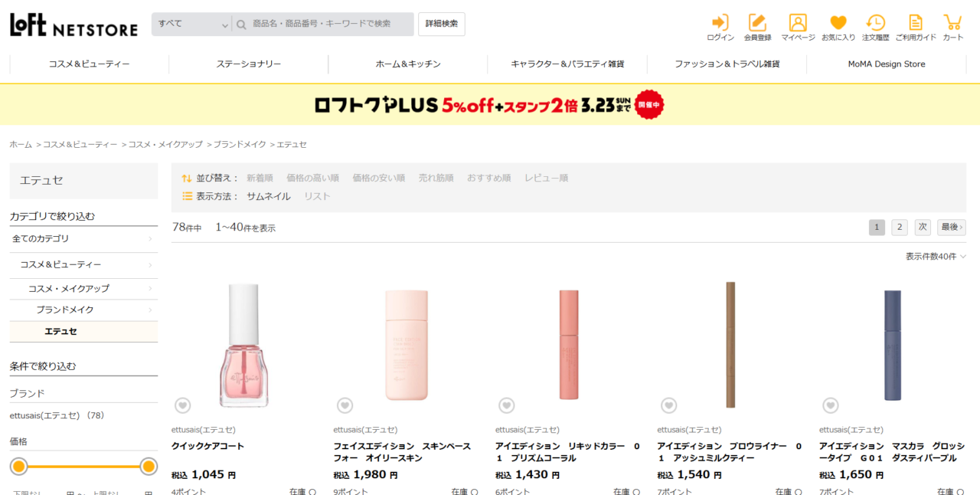Screen dimensions: 980x495
Task: Favorite the クイックケアコート product
Action: 182,405
